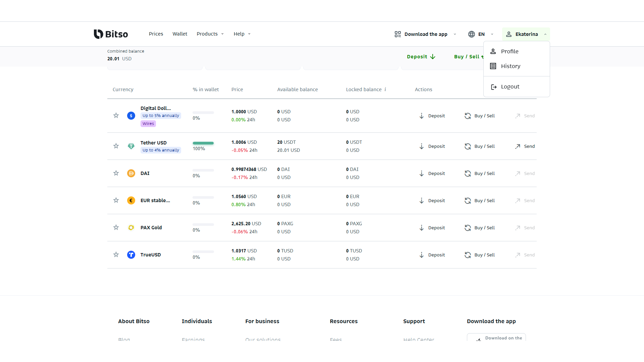Click the PAX Gold coin icon
The width and height of the screenshot is (644, 362).
(x=131, y=228)
